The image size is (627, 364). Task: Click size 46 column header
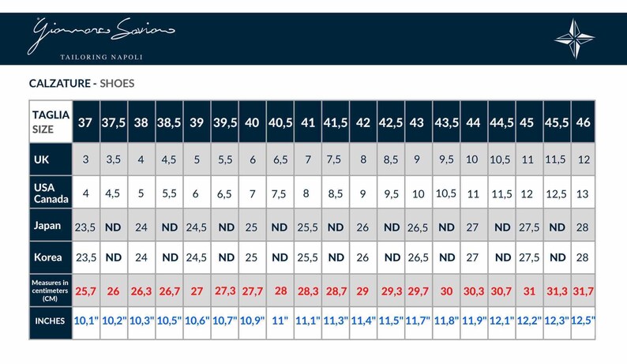coord(583,122)
